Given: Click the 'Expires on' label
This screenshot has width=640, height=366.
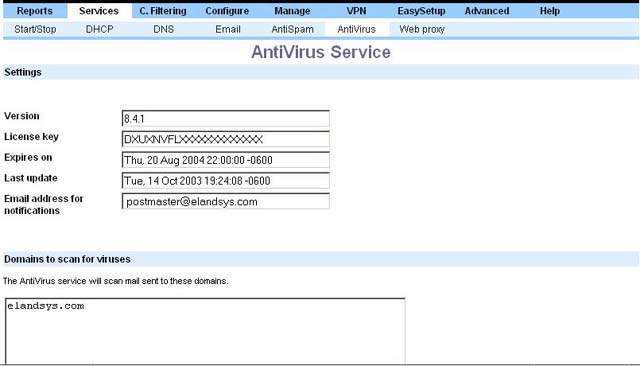Looking at the screenshot, I should click(x=28, y=157).
